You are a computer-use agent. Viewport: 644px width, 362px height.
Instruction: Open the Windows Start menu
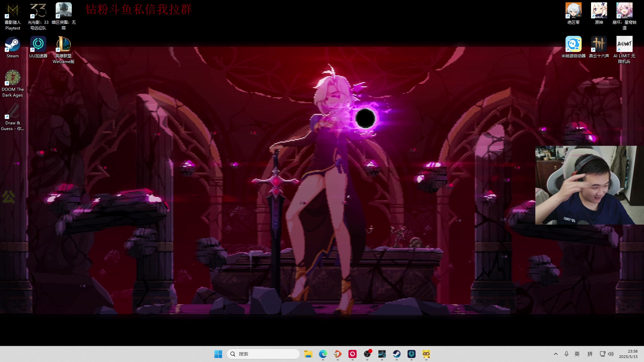(218, 354)
